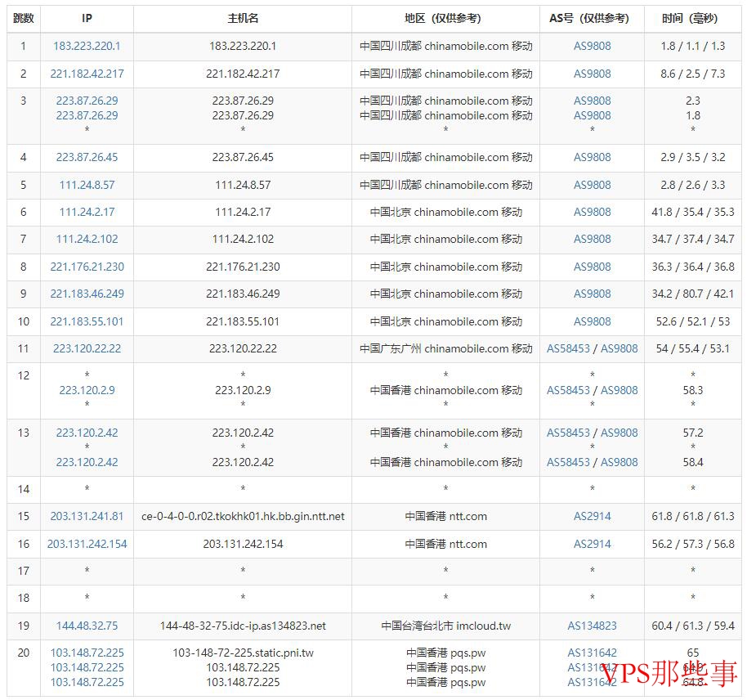Click time value 52.6 / 52.1 / 53
The width and height of the screenshot is (747, 700).
point(693,322)
